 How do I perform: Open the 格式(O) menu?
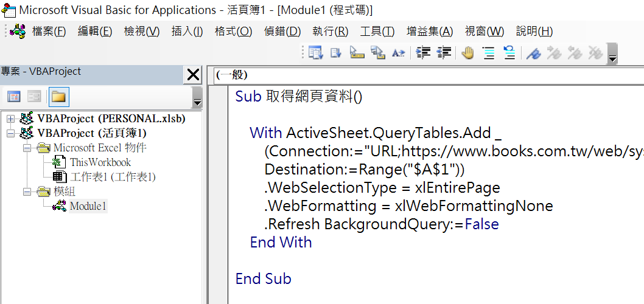233,31
